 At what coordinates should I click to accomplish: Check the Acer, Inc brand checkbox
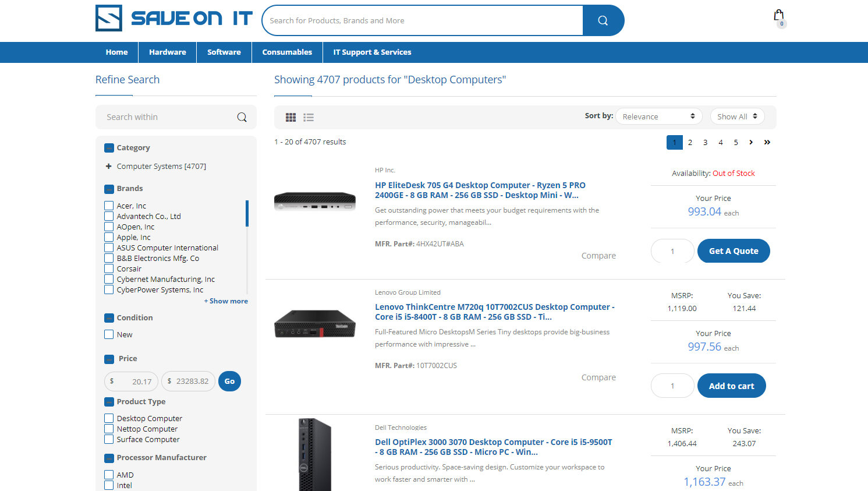click(x=109, y=206)
